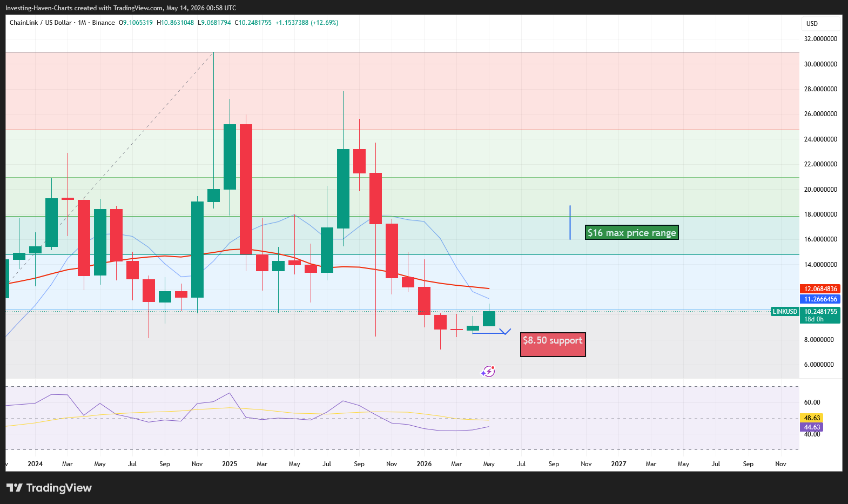Image resolution: width=848 pixels, height=504 pixels.
Task: Click the 18d 0h countdown label
Action: tap(814, 319)
